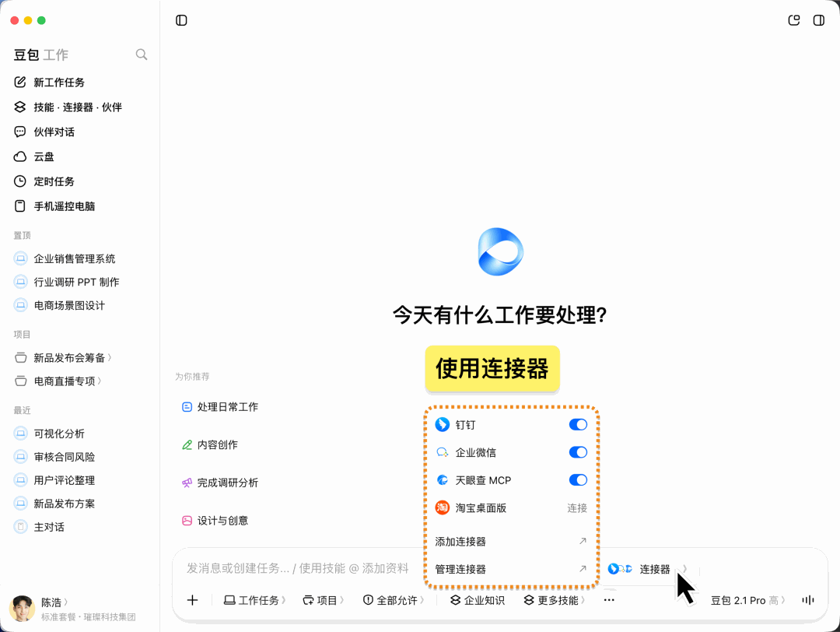The height and width of the screenshot is (632, 840).
Task: Click the message input field
Action: (x=297, y=568)
